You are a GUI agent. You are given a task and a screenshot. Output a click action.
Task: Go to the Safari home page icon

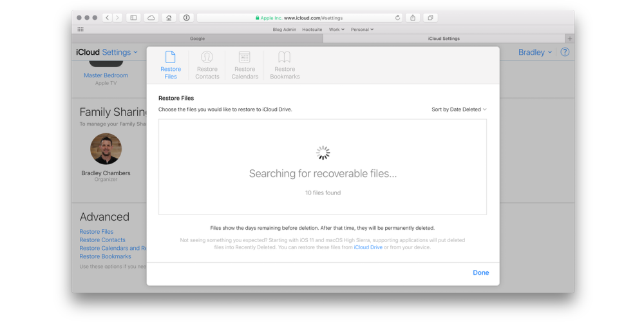click(x=169, y=18)
